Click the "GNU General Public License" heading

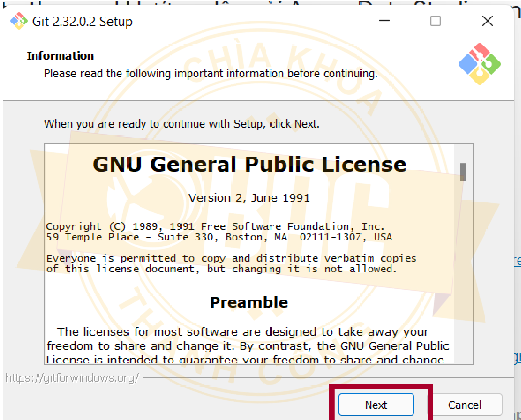click(249, 164)
